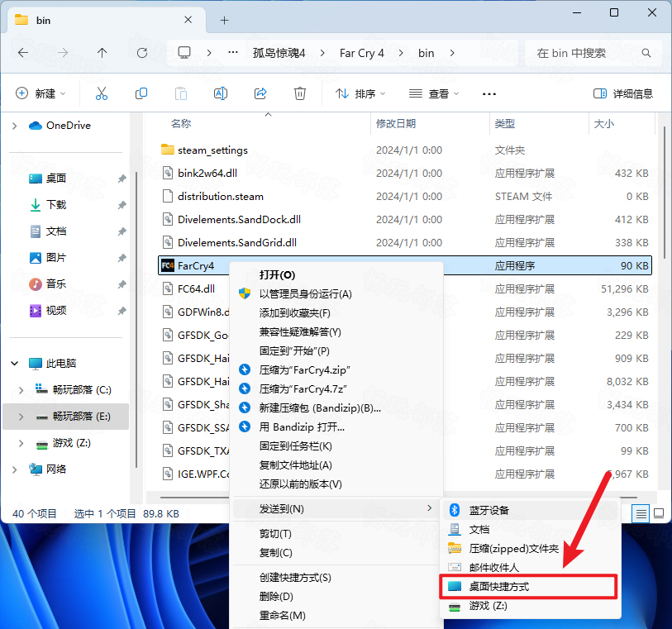Click the Delete trash icon in toolbar
Viewport: 672px width, 629px height.
point(299,93)
